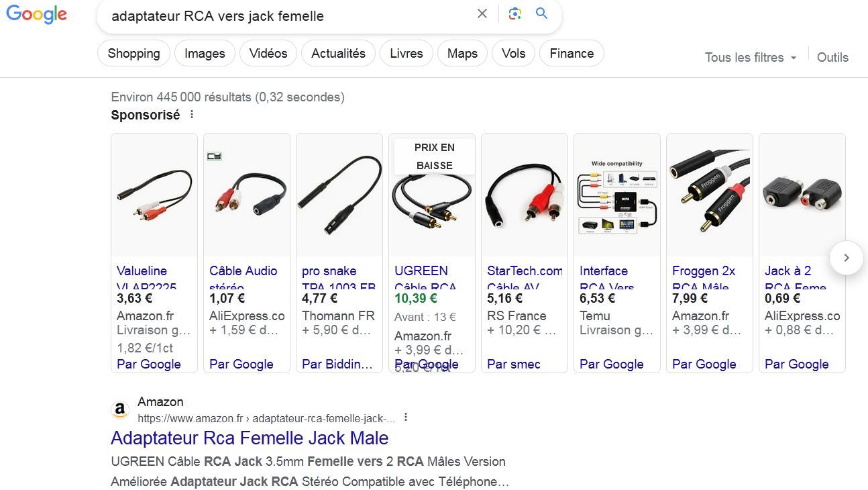Switch to the Livres filter
Screen dimensions: 868x490
[406, 54]
